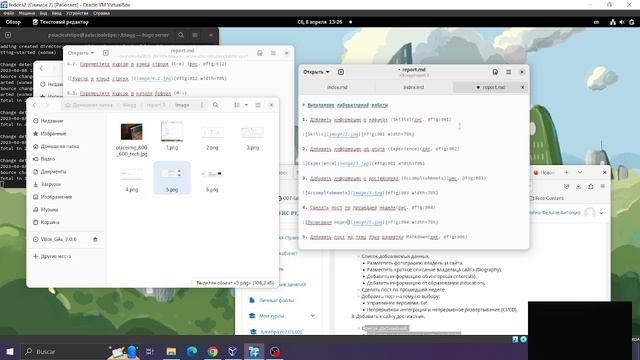This screenshot has height=360, width=640.
Task: Open 'Машина' menu in VirtualBox menu bar
Action: (27, 13)
